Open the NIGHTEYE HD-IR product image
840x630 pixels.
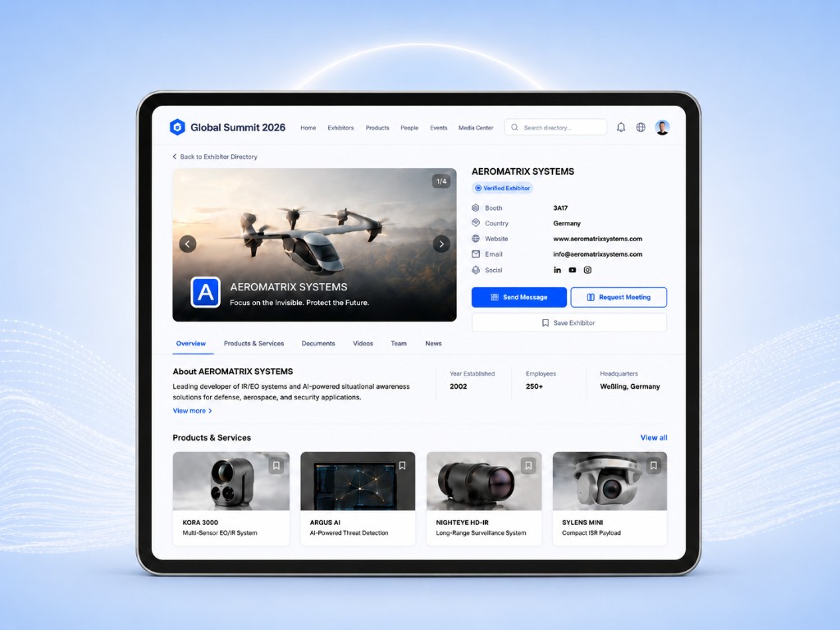click(x=484, y=481)
